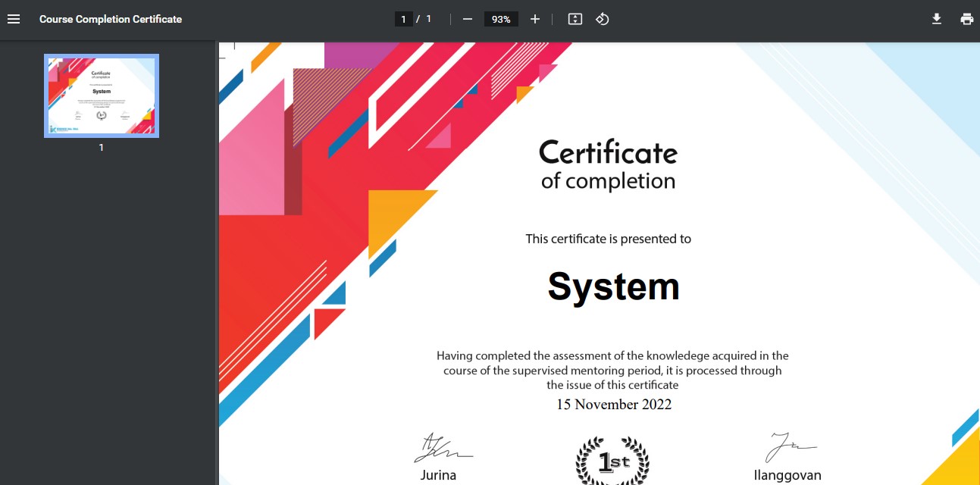Click the fit to page icon
This screenshot has width=980, height=485.
(575, 19)
